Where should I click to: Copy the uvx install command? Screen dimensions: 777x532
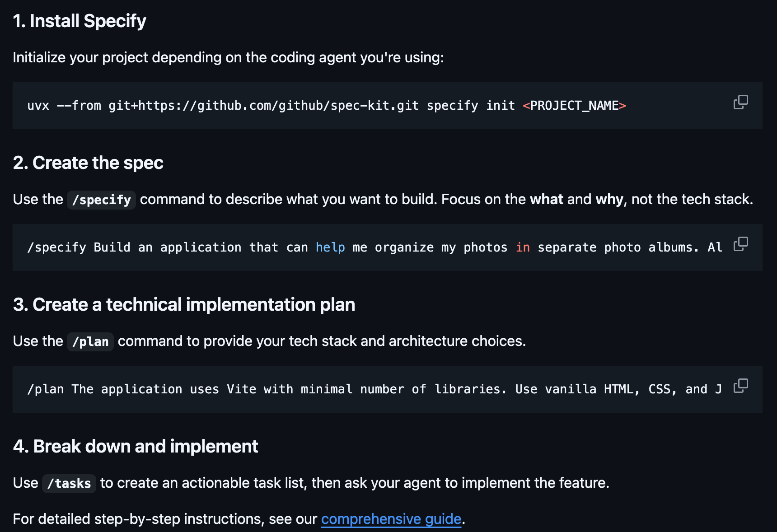coord(740,102)
